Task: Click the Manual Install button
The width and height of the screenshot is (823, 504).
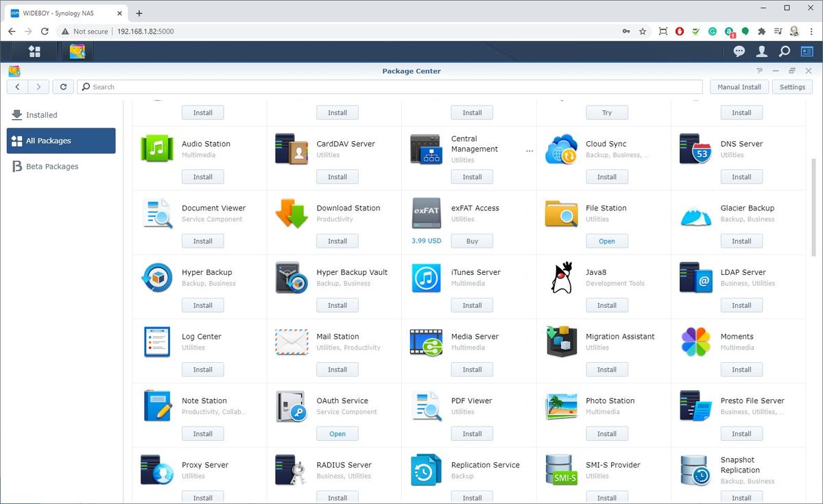Action: pos(739,87)
